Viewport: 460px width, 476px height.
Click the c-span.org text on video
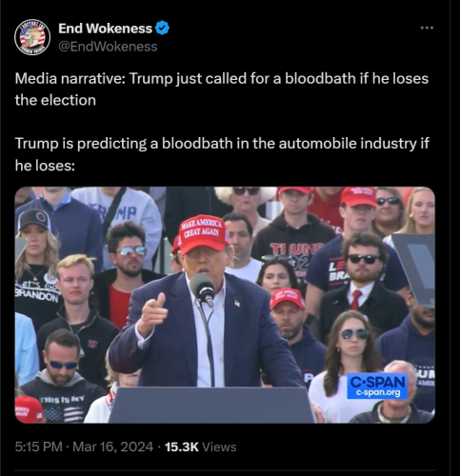click(378, 393)
